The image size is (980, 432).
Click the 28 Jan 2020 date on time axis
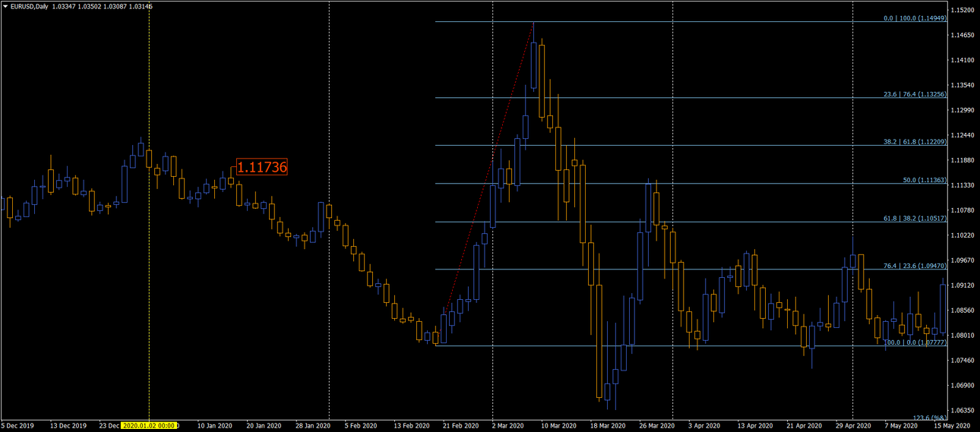point(312,426)
